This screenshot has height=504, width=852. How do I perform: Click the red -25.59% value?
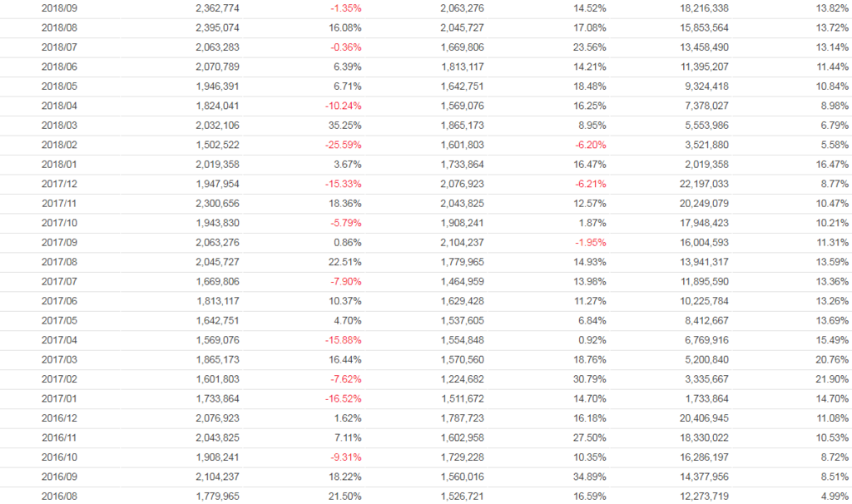click(x=343, y=145)
